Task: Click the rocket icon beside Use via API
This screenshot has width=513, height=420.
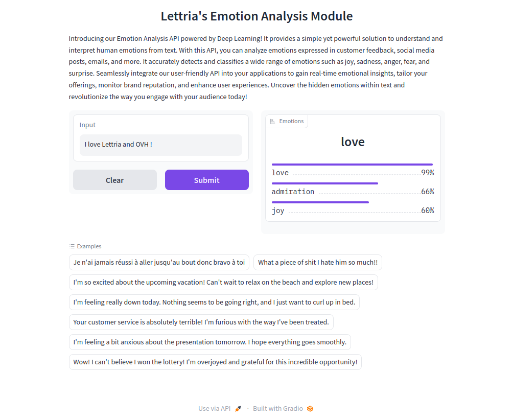Action: 238,409
